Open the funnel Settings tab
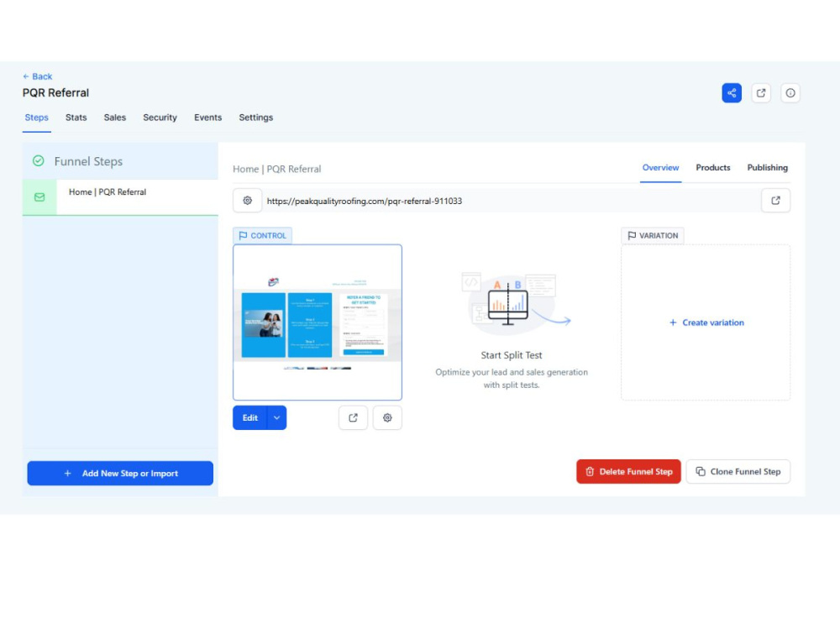 pos(255,118)
